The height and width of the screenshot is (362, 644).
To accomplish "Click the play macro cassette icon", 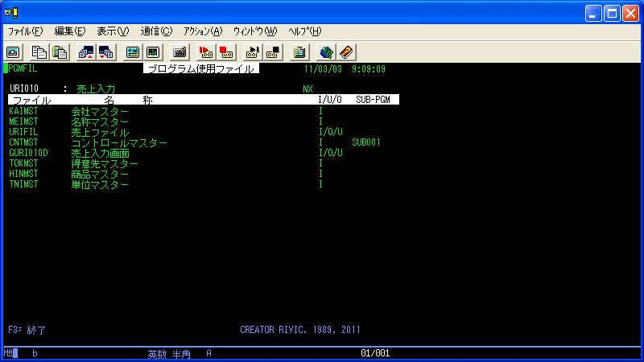I will pos(252,52).
